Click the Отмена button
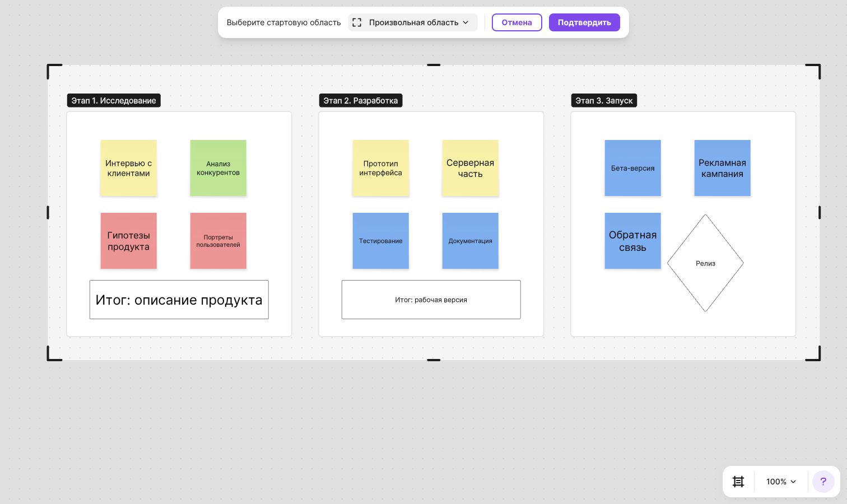The width and height of the screenshot is (847, 504). click(516, 22)
